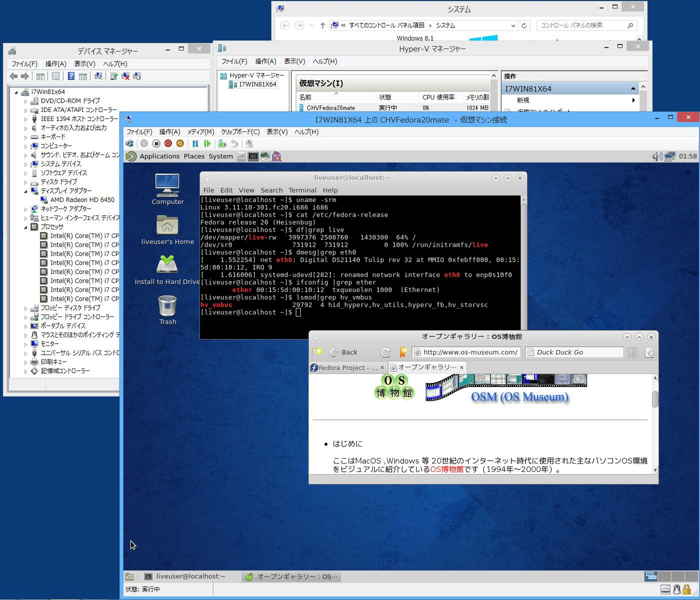Expand the DVD/CD-ROM ドライブ node
This screenshot has height=600, width=700.
point(25,101)
